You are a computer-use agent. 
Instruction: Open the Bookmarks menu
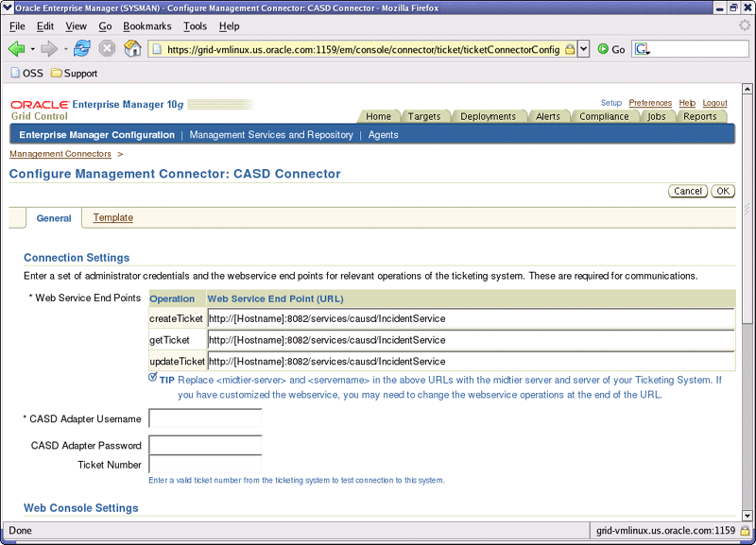tap(147, 26)
